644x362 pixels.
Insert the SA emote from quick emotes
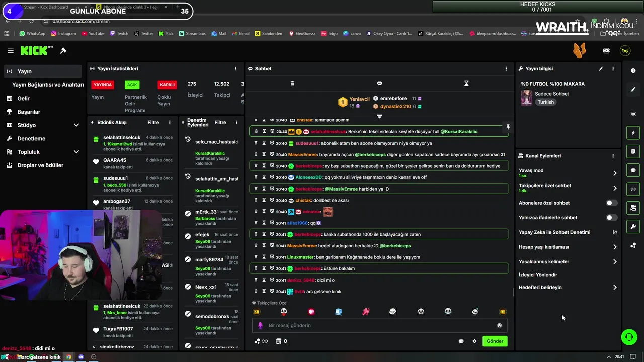click(x=257, y=312)
